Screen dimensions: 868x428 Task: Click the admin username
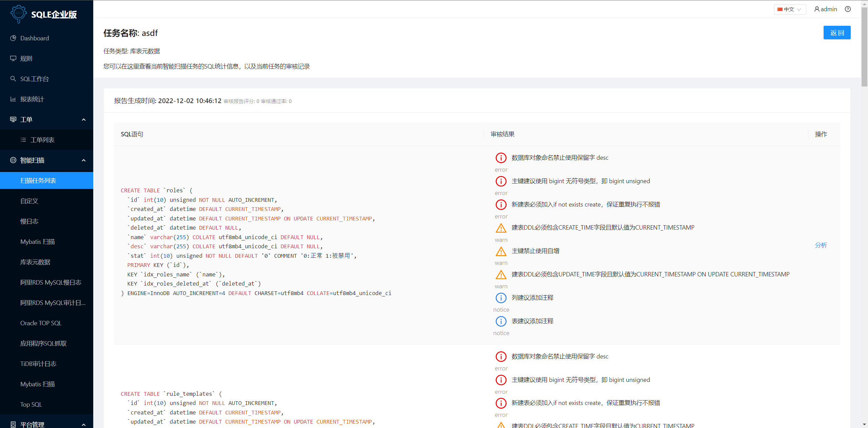[829, 9]
